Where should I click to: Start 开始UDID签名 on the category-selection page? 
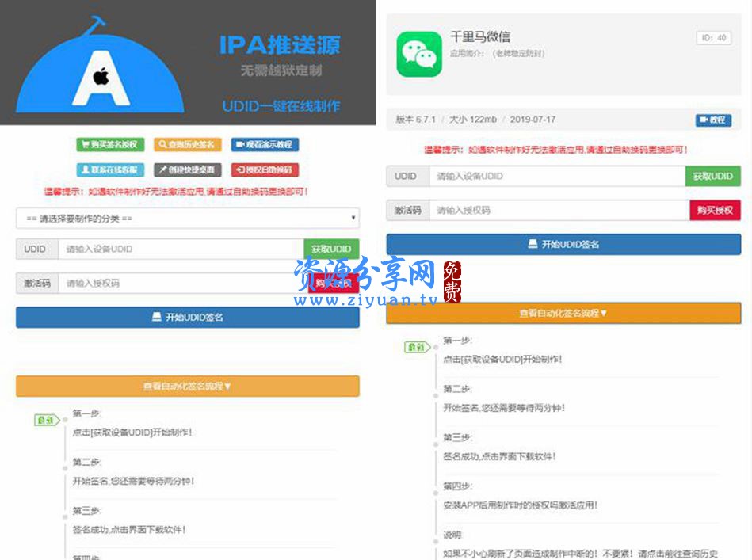pos(188,318)
